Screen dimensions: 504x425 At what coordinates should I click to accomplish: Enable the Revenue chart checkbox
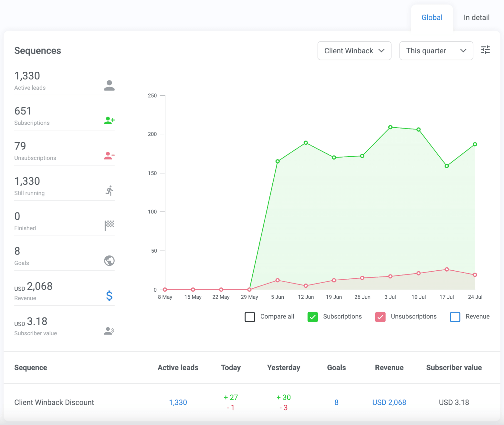[x=455, y=317]
